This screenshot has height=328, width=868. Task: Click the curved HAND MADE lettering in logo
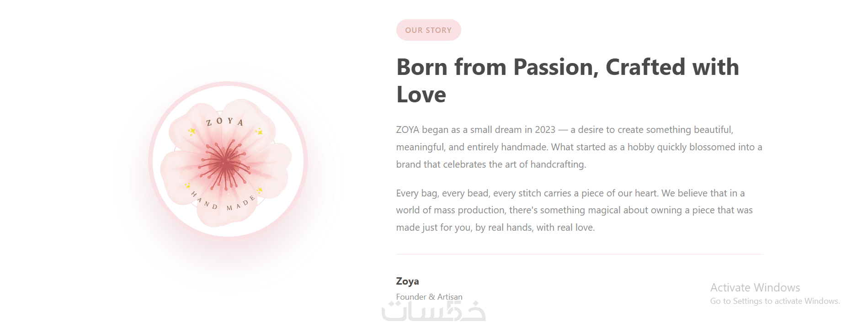pos(223,204)
